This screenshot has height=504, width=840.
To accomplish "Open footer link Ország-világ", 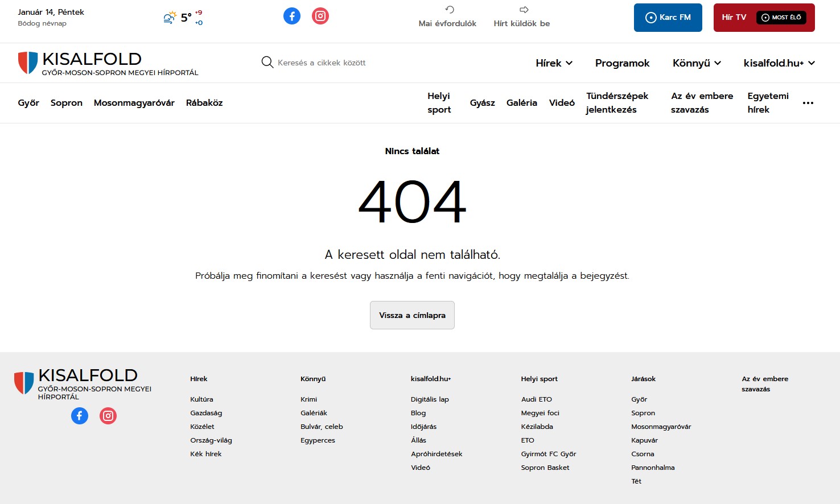I will [211, 440].
